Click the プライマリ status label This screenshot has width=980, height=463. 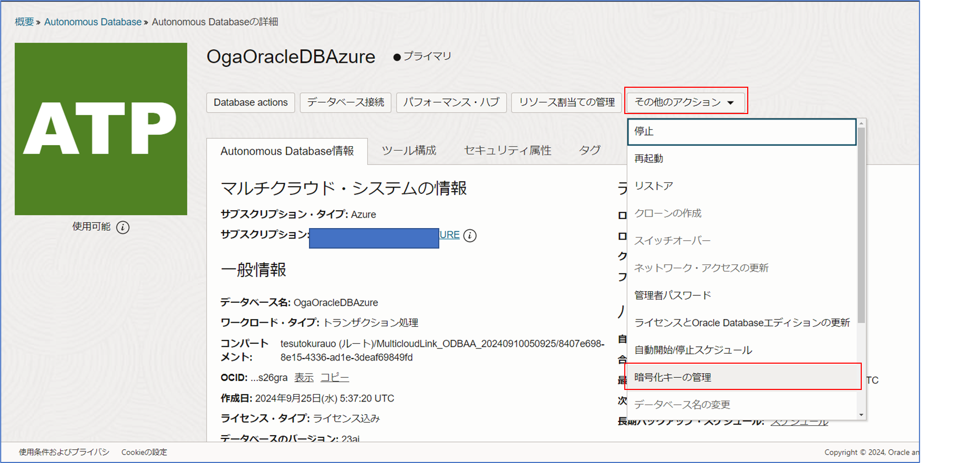click(x=427, y=56)
